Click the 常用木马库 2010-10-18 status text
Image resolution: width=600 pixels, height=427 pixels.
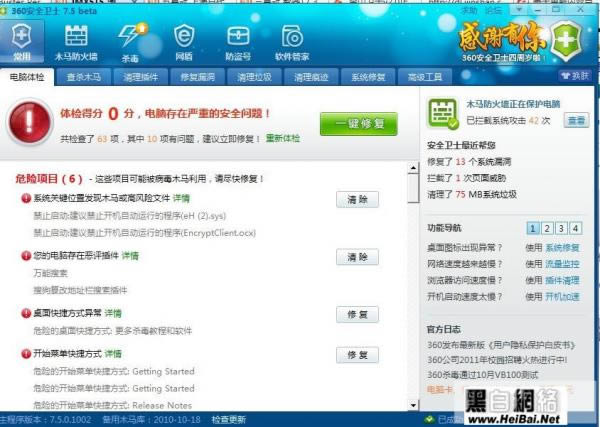[x=152, y=420]
